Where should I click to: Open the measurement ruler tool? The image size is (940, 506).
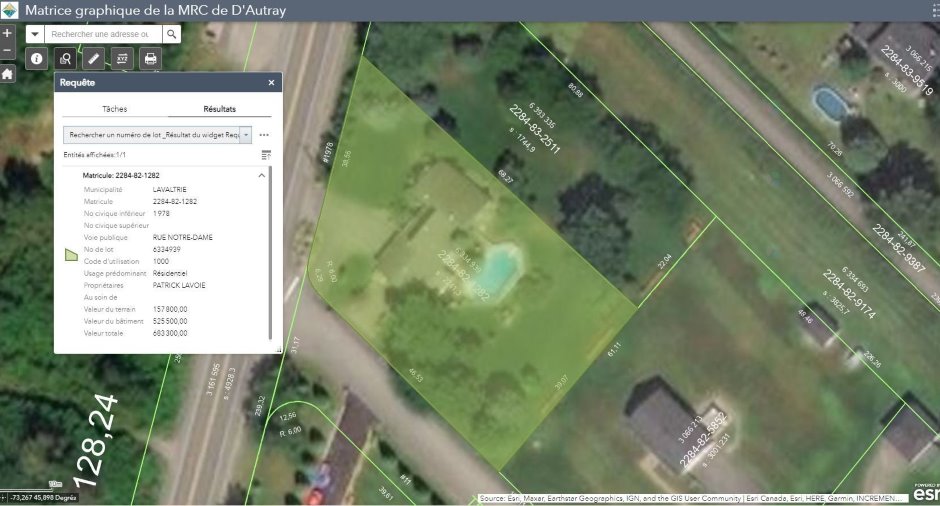pyautogui.click(x=94, y=59)
